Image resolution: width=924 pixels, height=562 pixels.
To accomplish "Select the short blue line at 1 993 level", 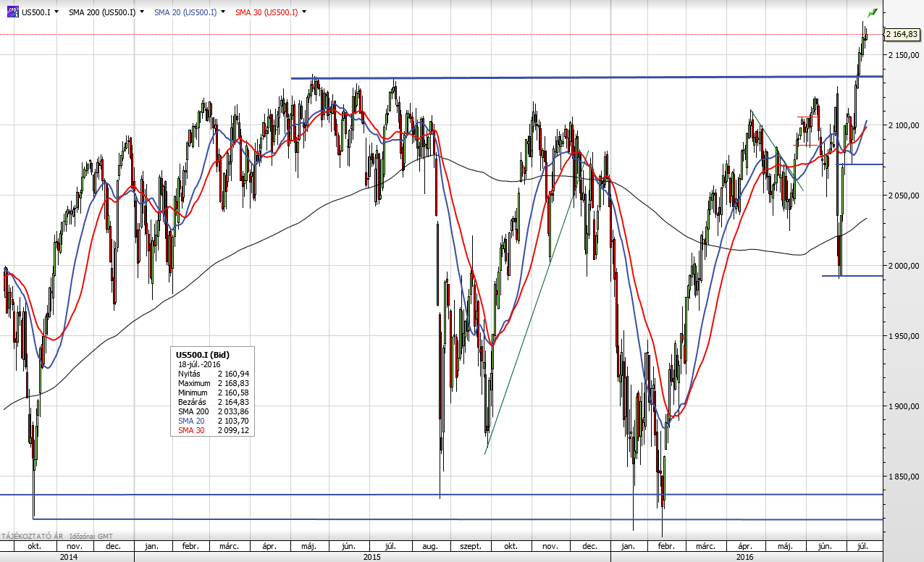I will [x=852, y=276].
